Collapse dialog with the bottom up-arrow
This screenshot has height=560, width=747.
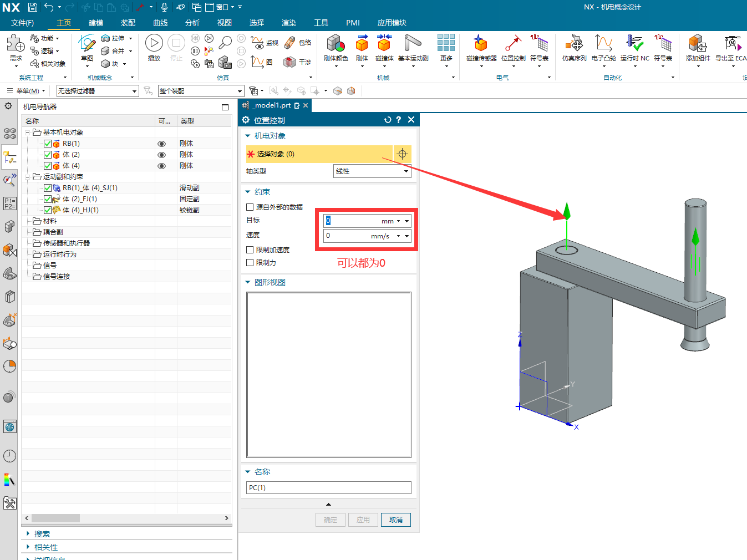tap(328, 504)
